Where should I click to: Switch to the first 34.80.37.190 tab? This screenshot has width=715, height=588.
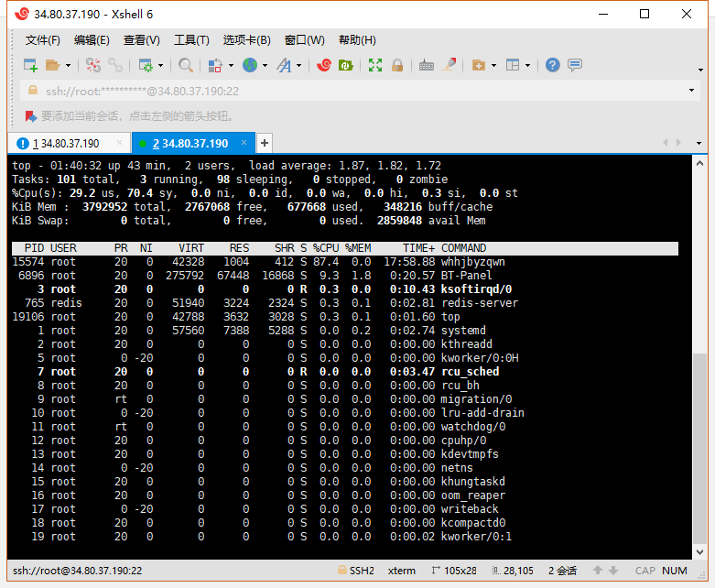click(66, 144)
